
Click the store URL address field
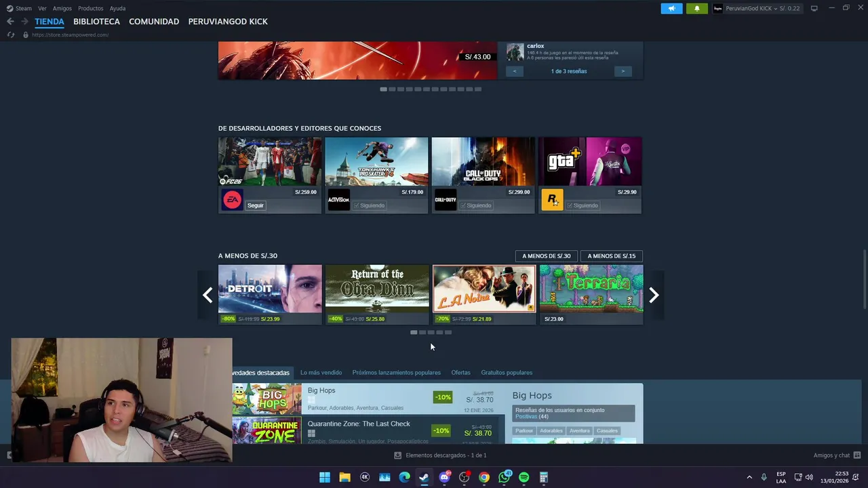point(70,35)
